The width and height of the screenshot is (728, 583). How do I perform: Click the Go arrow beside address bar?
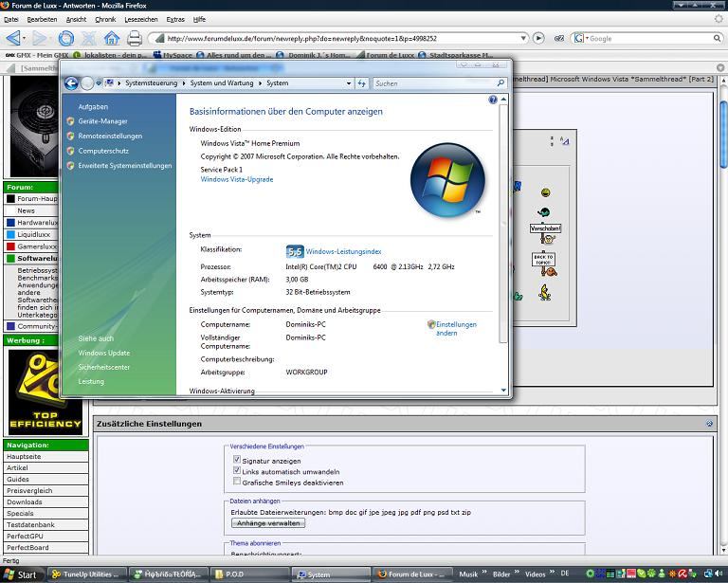tap(538, 38)
